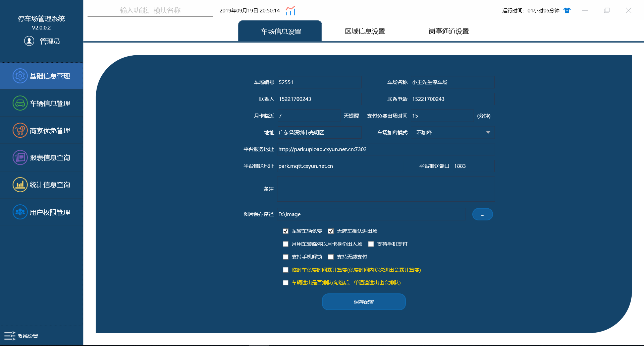Viewport: 644px width, 346px height.
Task: Select 不加密 encryption mode combo box
Action: 452,133
